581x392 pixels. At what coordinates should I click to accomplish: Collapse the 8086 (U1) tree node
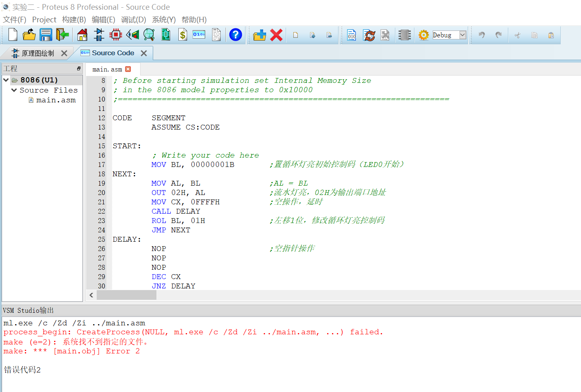(6, 80)
